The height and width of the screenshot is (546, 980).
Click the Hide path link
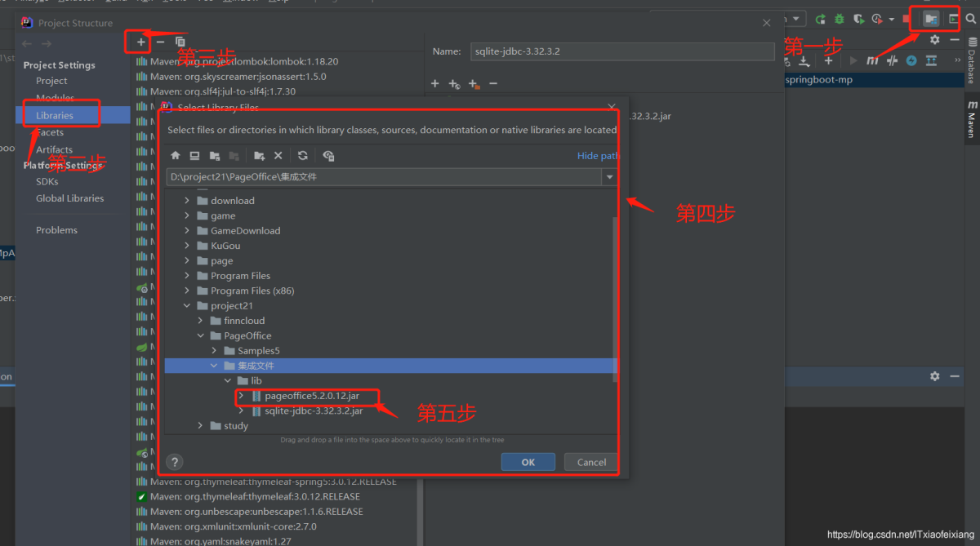[597, 155]
